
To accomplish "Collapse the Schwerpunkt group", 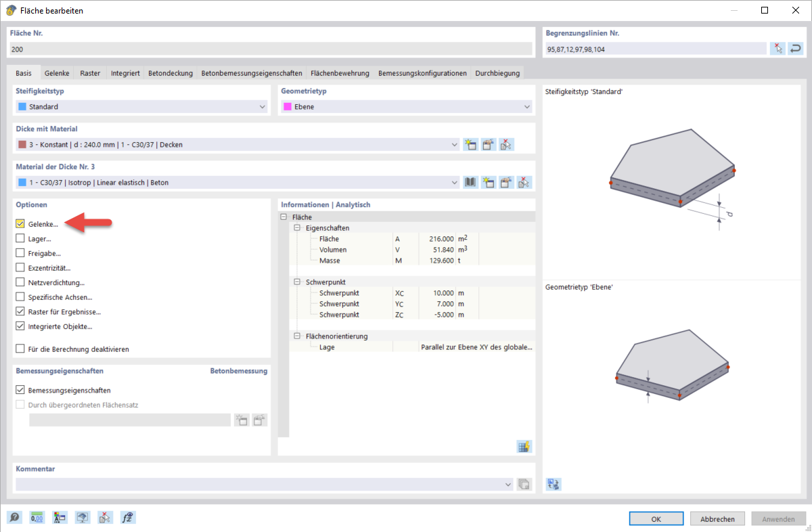I will tap(297, 282).
